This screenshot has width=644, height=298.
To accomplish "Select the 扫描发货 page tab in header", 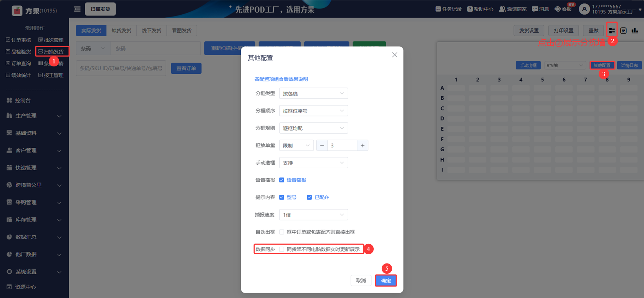I will pos(100,9).
